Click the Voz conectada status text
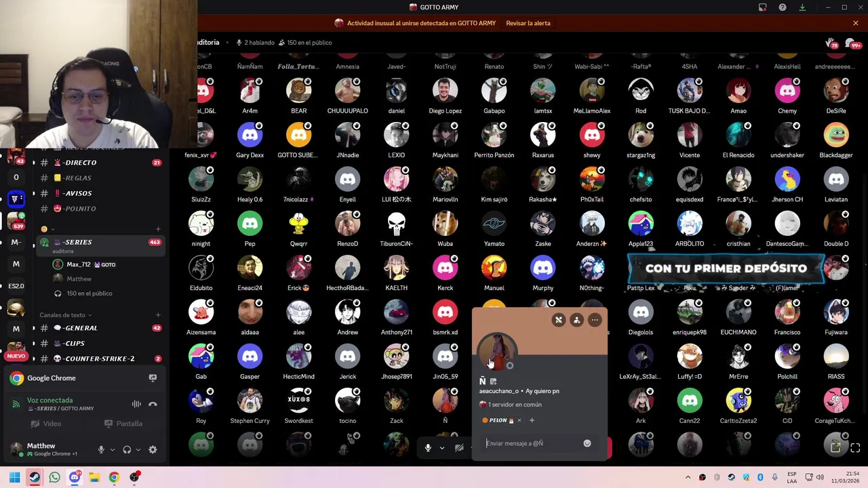 [x=50, y=400]
